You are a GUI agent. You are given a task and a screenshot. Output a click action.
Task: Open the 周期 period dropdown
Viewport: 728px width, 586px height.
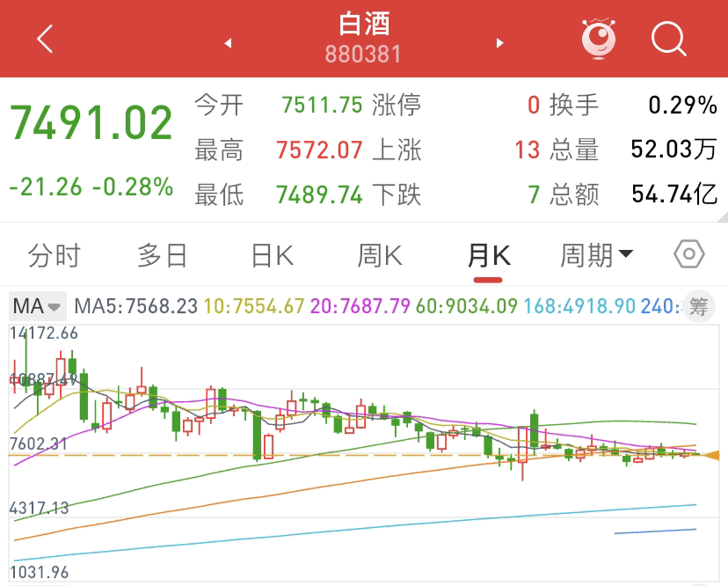597,255
